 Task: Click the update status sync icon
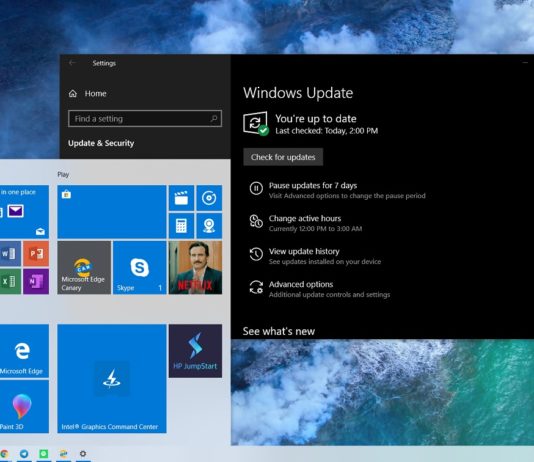click(x=256, y=123)
